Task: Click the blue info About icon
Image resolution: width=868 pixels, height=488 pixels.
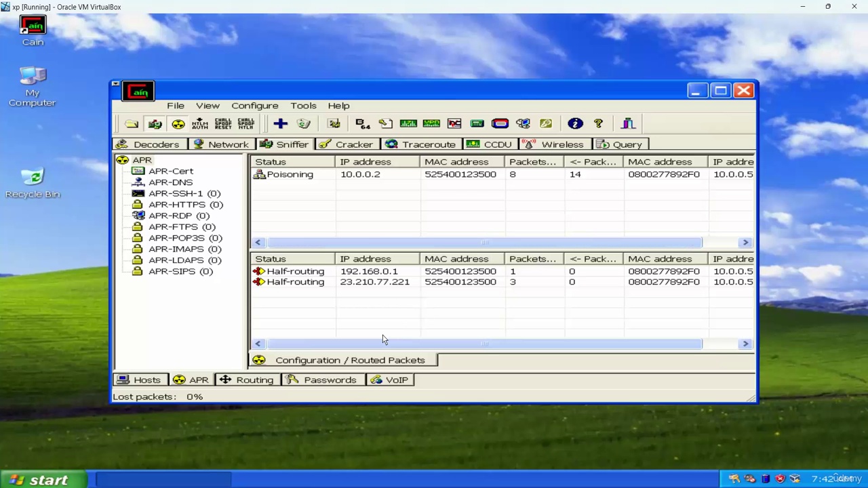Action: point(575,123)
